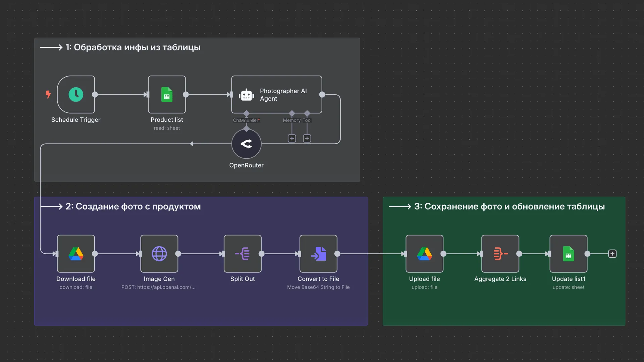
Task: Select the Image Gen HTTP request node
Action: tap(159, 254)
